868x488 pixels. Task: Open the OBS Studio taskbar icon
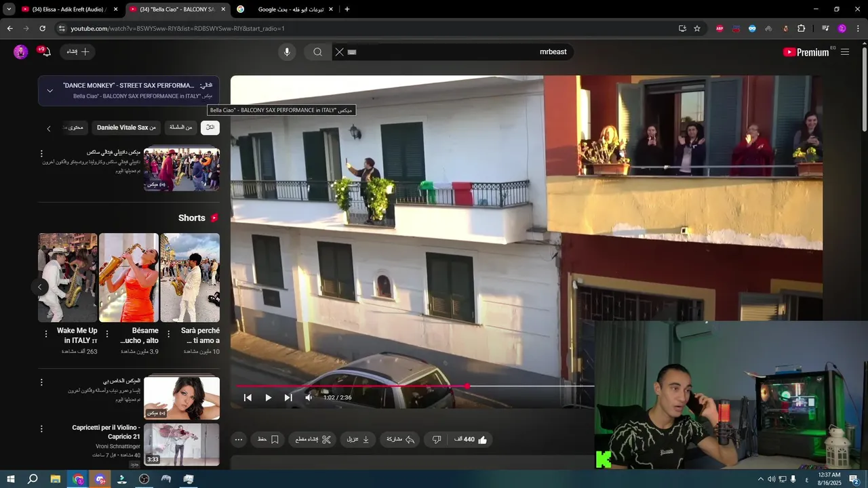[x=144, y=479]
